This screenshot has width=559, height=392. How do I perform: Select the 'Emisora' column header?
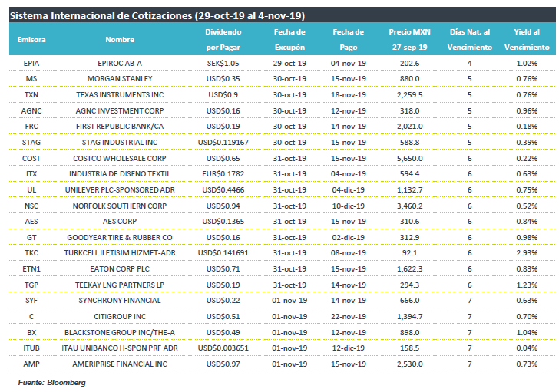[x=31, y=40]
